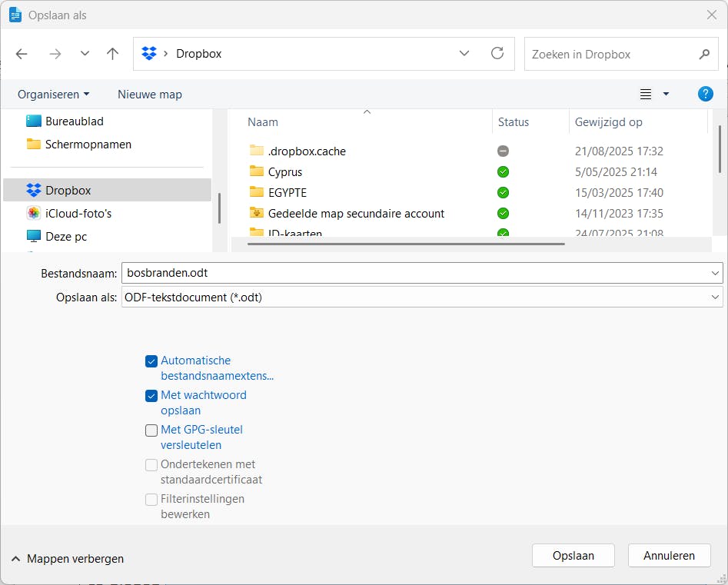The image size is (728, 585).
Task: Open the Organiseren menu
Action: click(53, 95)
